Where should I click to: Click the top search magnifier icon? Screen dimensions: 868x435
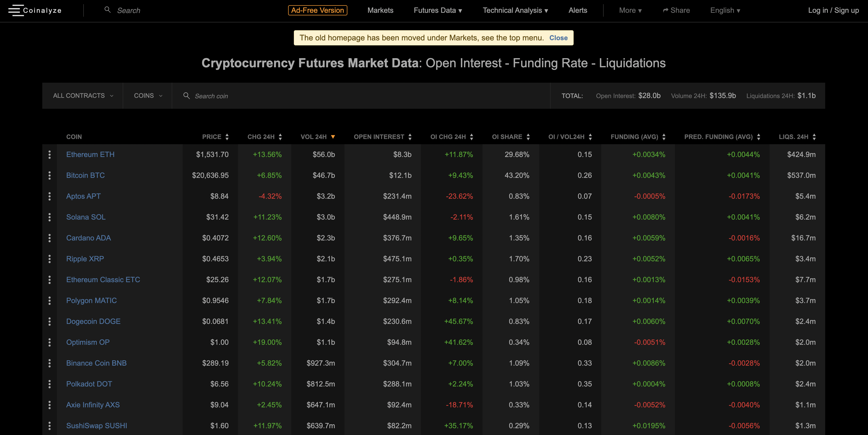(108, 10)
